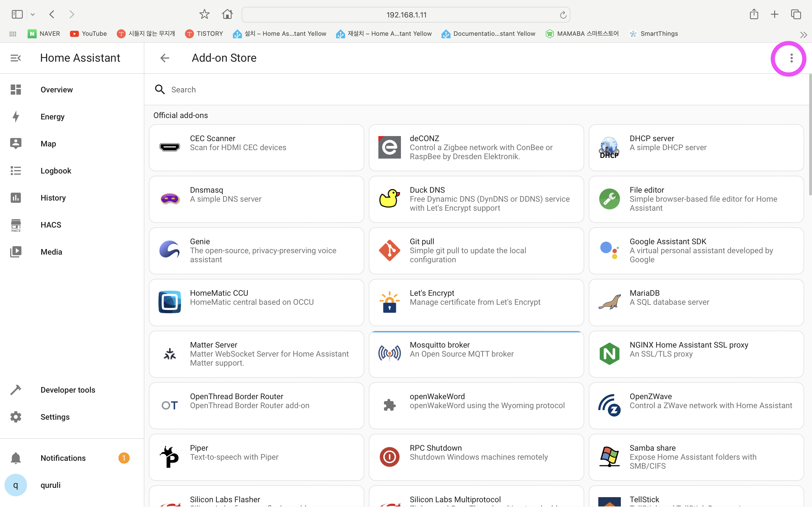Open Settings in sidebar
Viewport: 812px width, 507px height.
(x=55, y=417)
